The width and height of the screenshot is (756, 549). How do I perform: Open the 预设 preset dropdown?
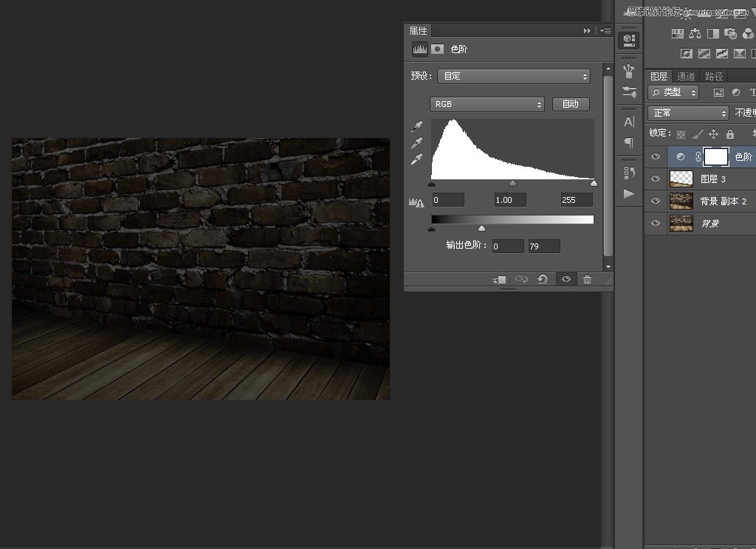coord(514,76)
